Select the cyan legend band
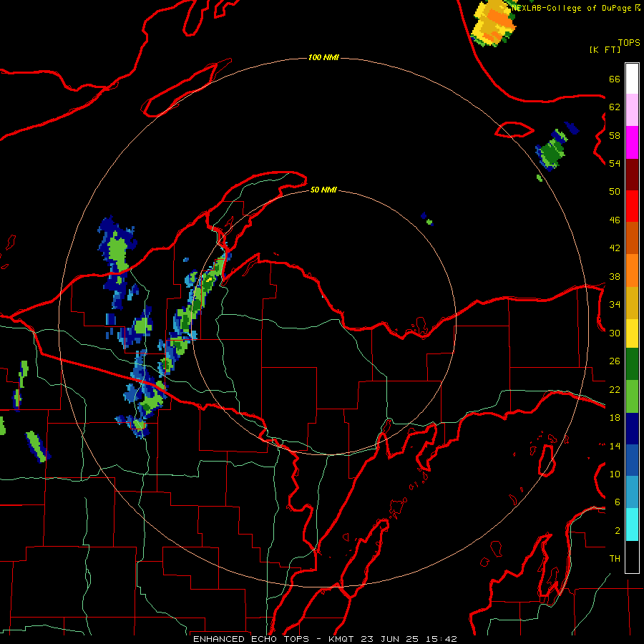This screenshot has height=644, width=644. pos(632,525)
